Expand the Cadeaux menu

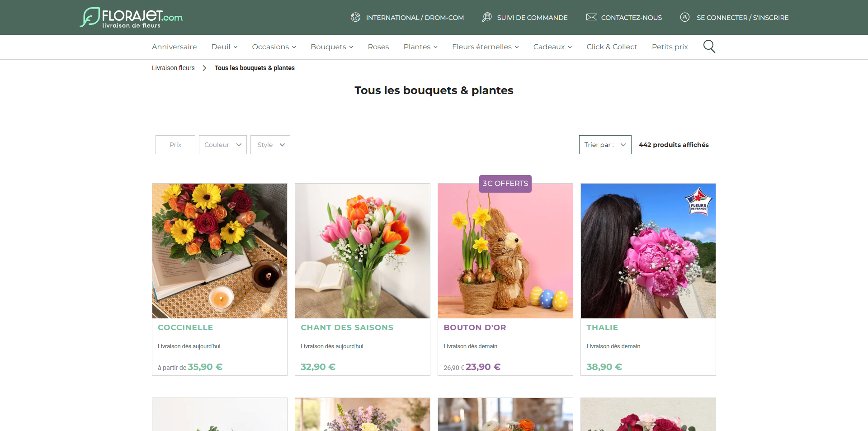tap(552, 47)
